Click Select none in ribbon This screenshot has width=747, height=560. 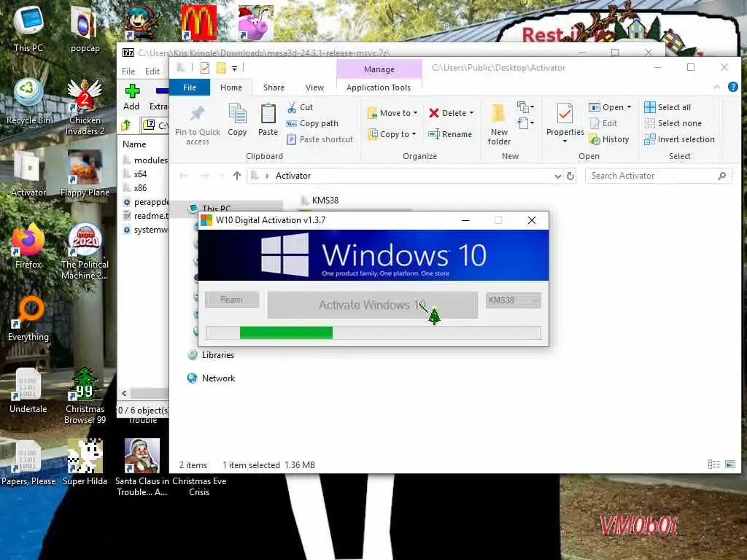coord(673,123)
